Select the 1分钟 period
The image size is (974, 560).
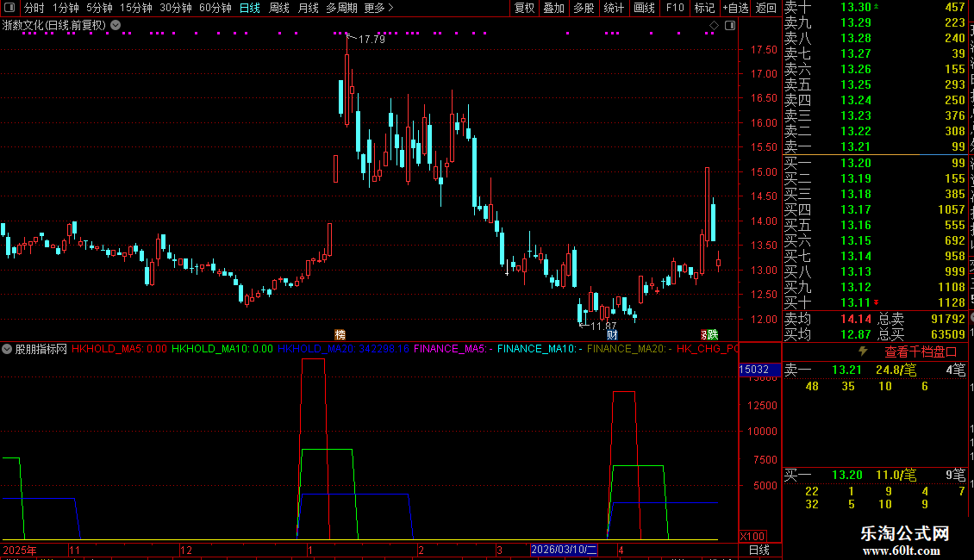tap(66, 8)
